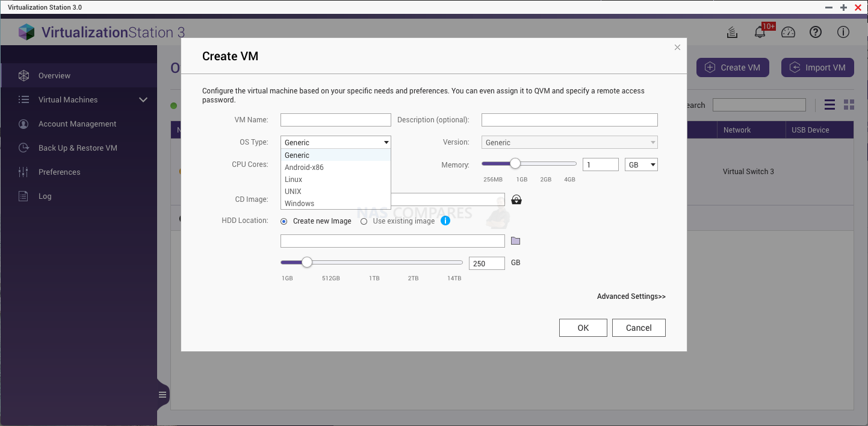Click the memory value field showing 1
The height and width of the screenshot is (426, 868).
601,164
